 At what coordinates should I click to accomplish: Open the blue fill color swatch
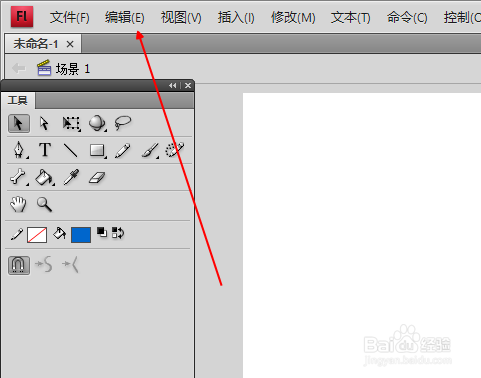(81, 235)
